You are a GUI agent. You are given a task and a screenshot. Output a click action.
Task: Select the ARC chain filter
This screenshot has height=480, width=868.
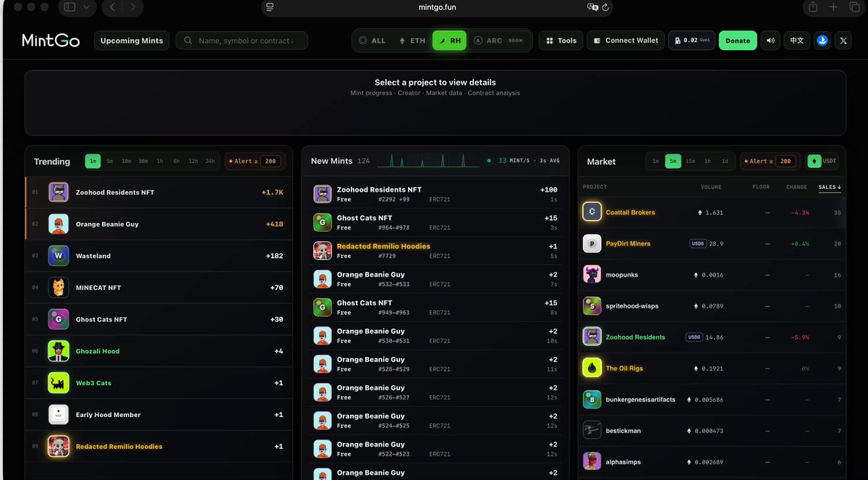[x=498, y=41]
